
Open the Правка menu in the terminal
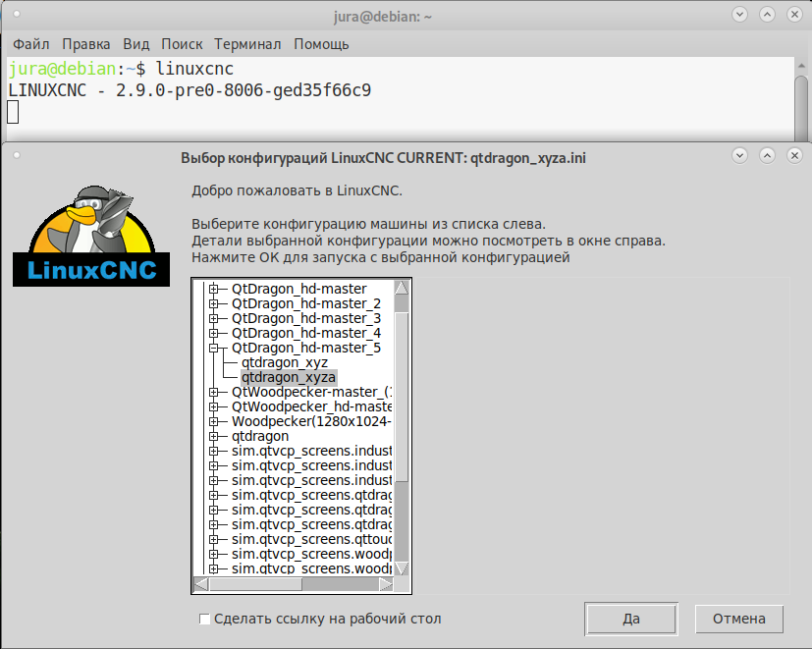coord(86,44)
